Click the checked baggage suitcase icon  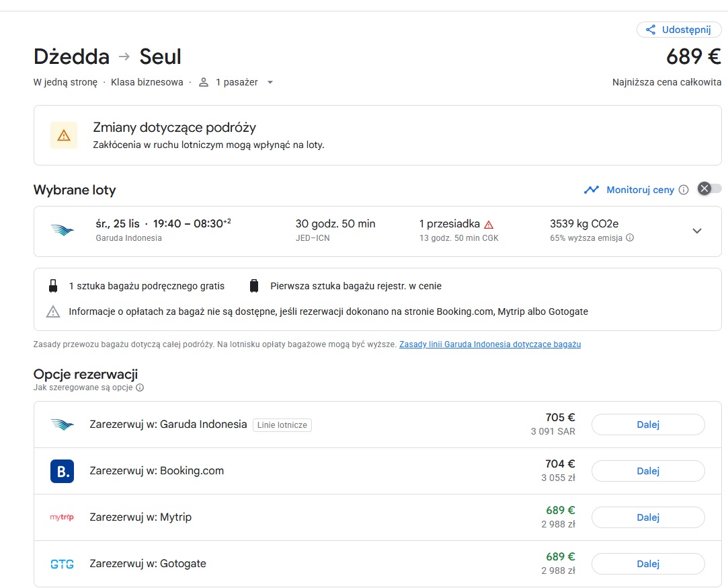point(254,286)
